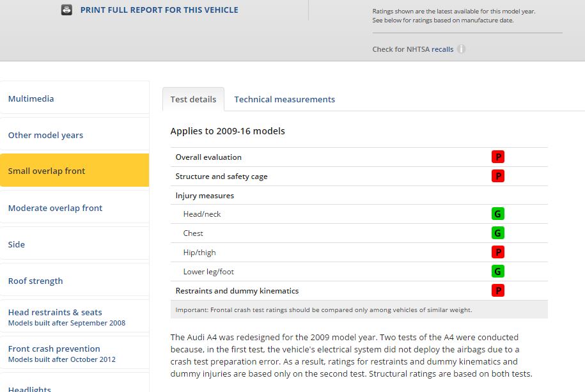Click the 'Hip/thigh' row label
This screenshot has width=585, height=392.
point(199,253)
